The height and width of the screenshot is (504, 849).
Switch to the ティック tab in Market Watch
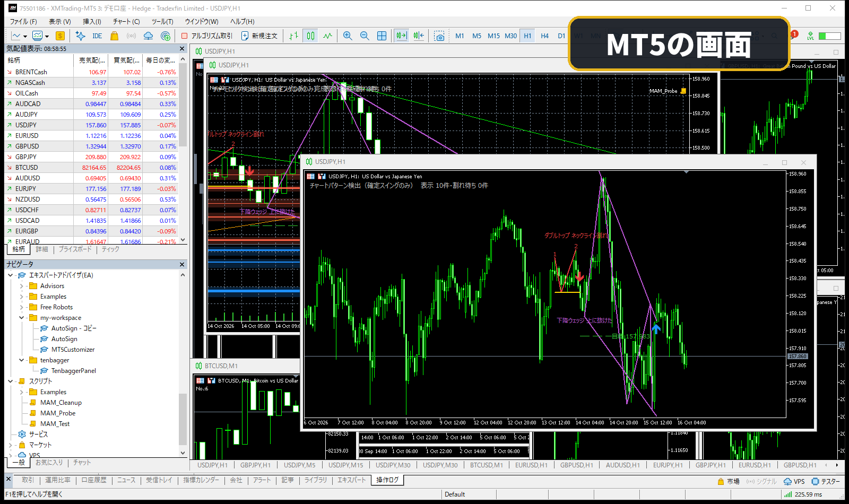110,249
